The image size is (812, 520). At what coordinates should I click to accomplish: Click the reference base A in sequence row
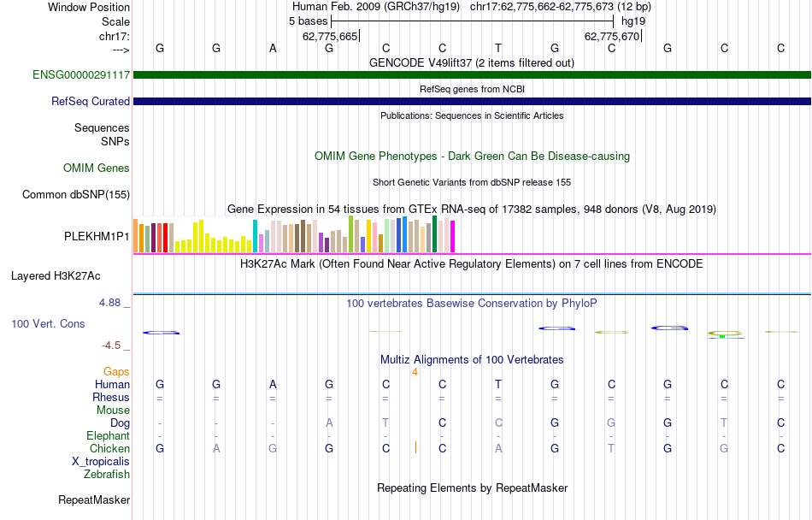(x=273, y=48)
